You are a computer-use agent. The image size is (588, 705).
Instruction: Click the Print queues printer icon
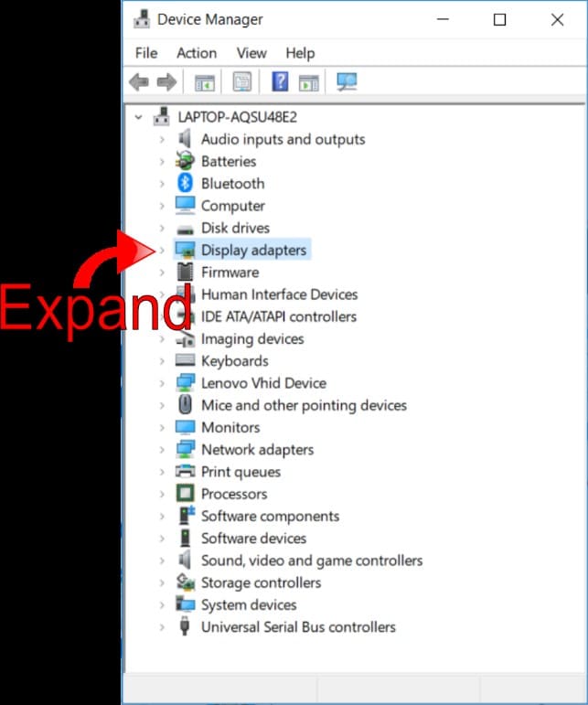(186, 472)
